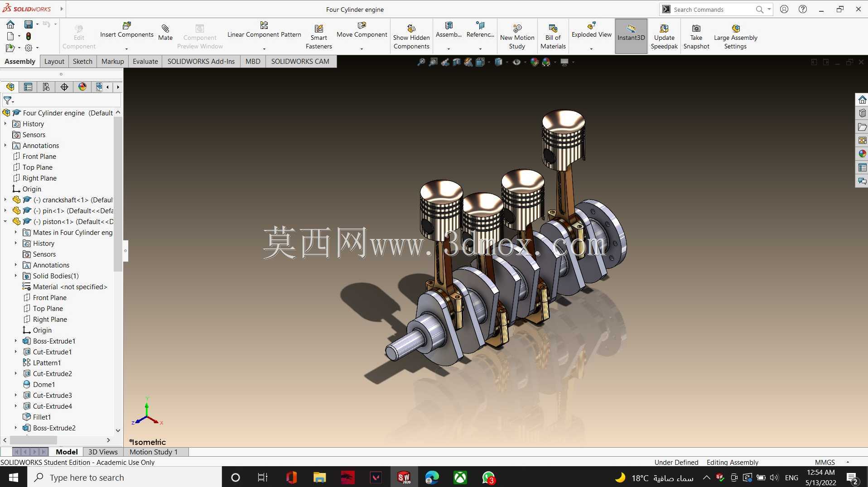Open the Exploded View dropdown arrow
This screenshot has width=868, height=487.
coord(591,49)
